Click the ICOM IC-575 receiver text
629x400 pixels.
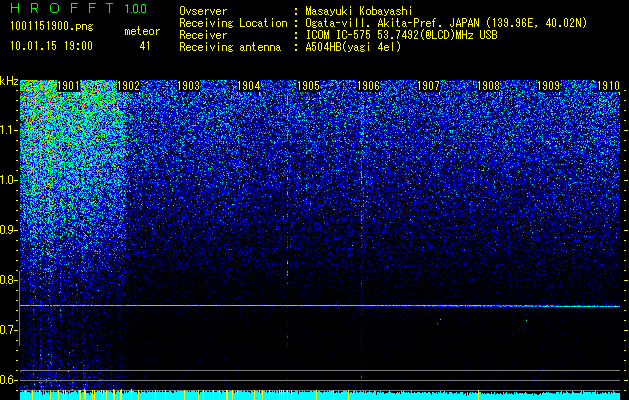(402, 35)
